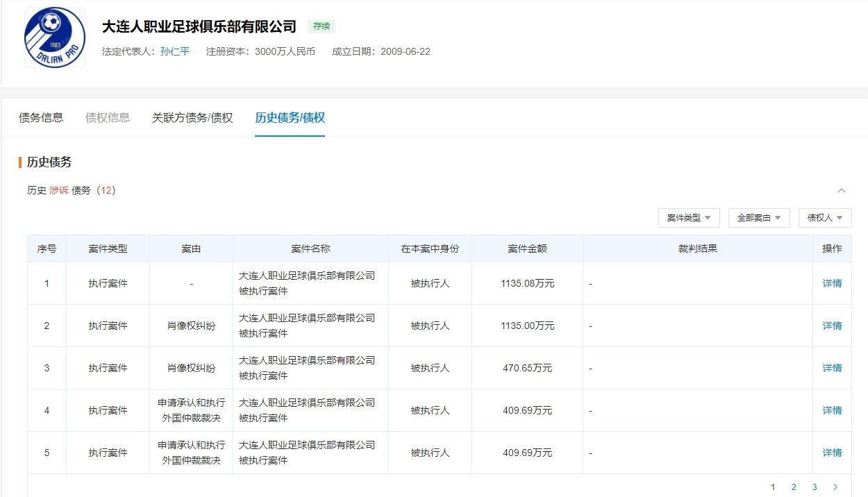The image size is (868, 497).
Task: Click 执行案件 type in row 3
Action: (108, 368)
